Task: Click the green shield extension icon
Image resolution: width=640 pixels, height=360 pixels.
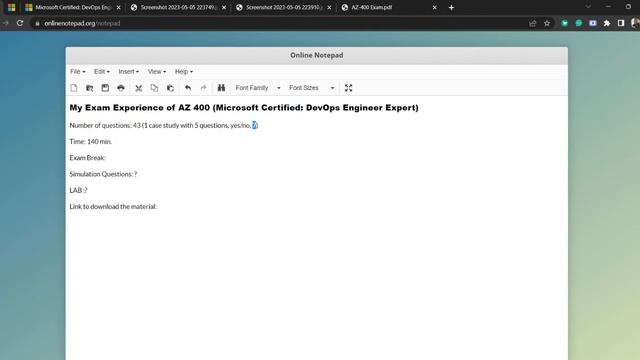Action: click(564, 23)
